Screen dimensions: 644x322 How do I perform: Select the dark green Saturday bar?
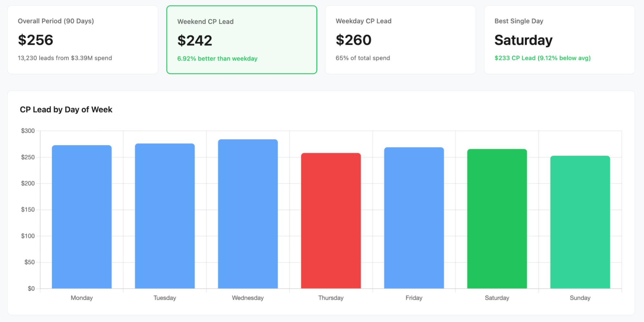(x=497, y=219)
